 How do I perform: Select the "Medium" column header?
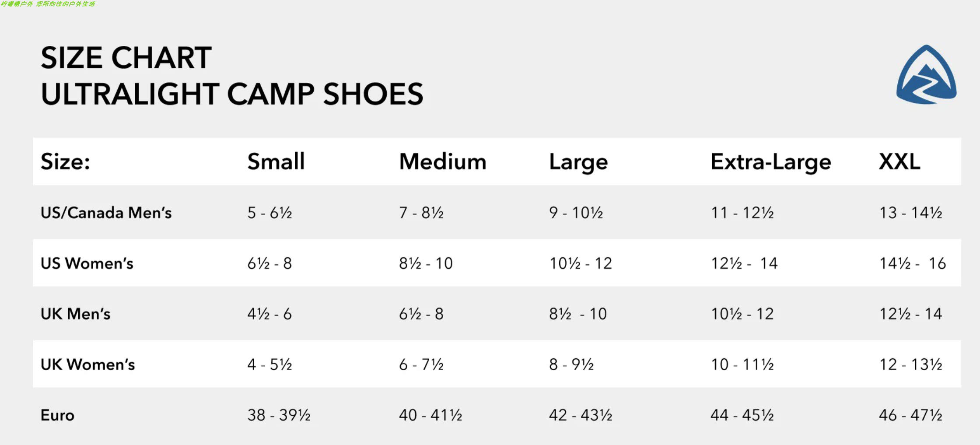[442, 161]
